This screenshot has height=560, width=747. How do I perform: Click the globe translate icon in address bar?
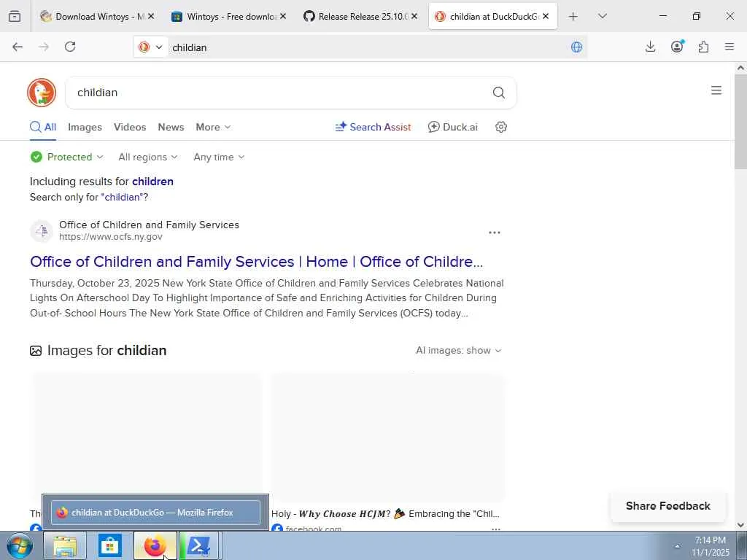[x=576, y=47]
